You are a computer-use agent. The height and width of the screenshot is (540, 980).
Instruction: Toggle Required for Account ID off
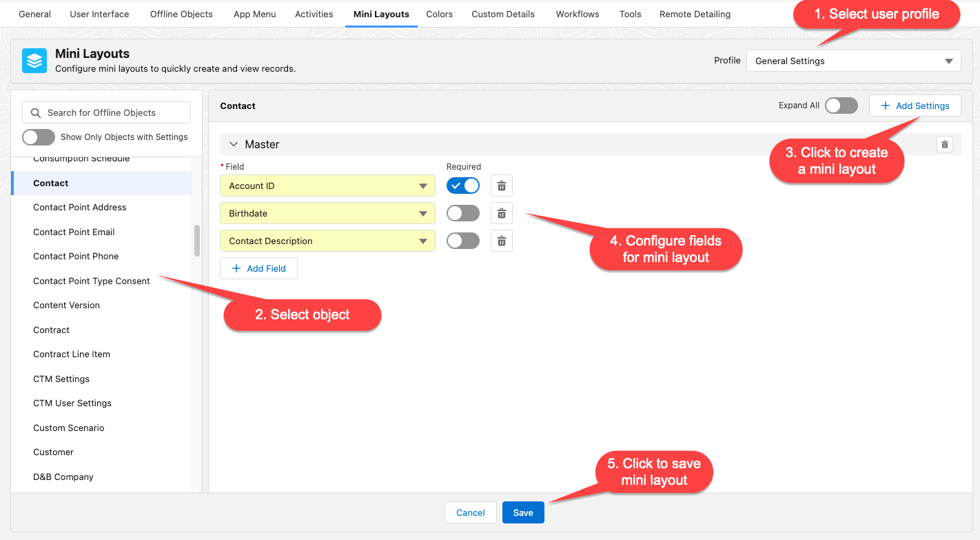[462, 186]
